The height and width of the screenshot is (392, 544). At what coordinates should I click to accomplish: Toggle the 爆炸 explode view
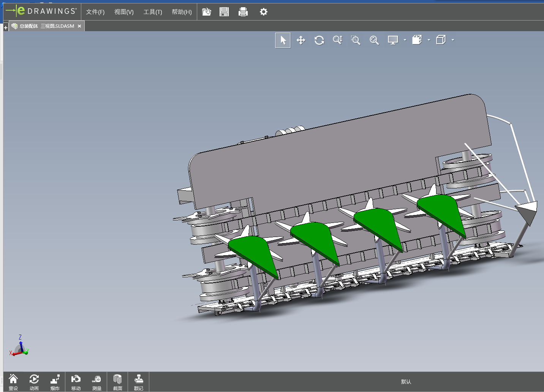55,382
